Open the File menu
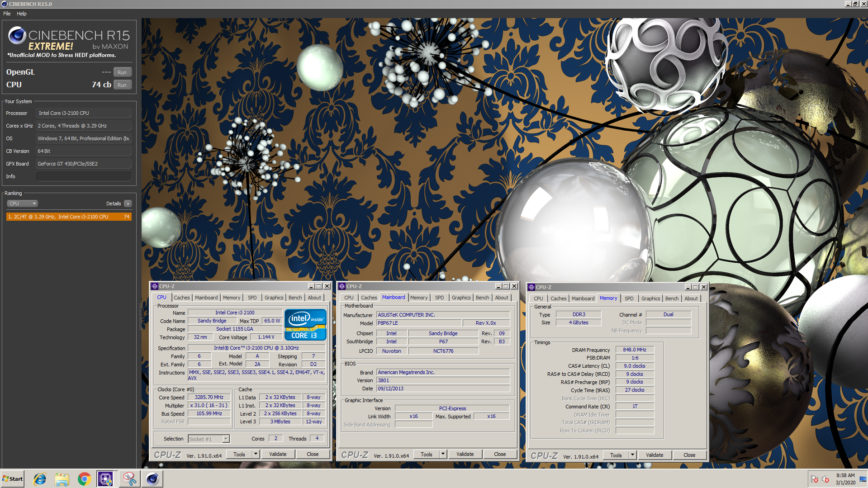The image size is (868, 488). click(7, 14)
